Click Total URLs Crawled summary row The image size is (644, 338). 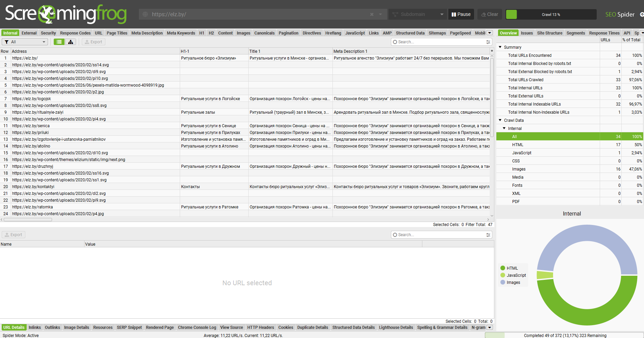pos(569,80)
